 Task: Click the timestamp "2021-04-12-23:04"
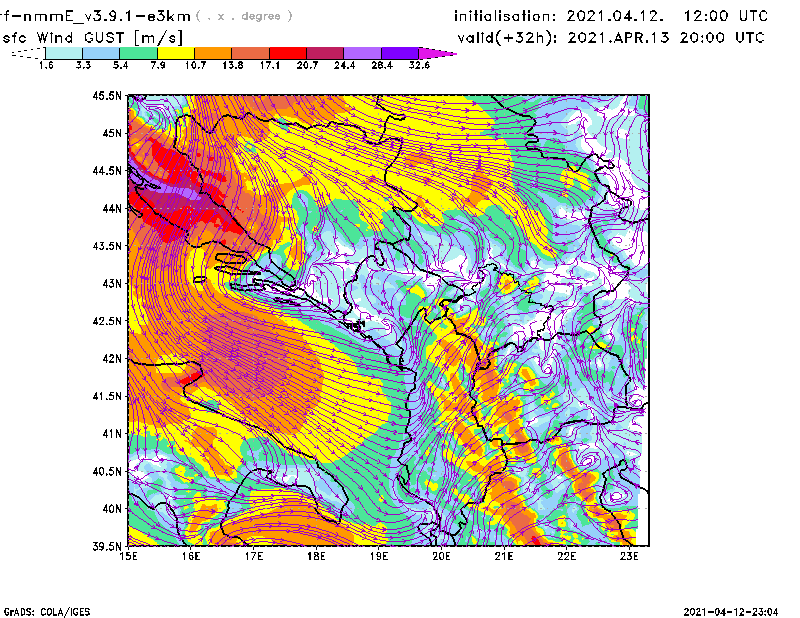click(x=731, y=612)
